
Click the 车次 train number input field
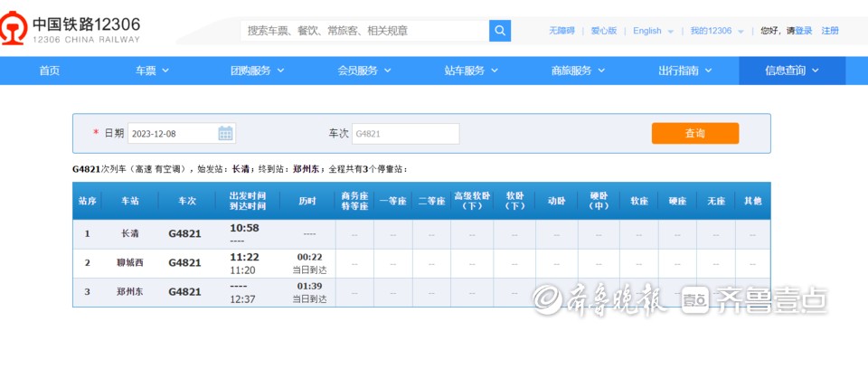coord(405,134)
